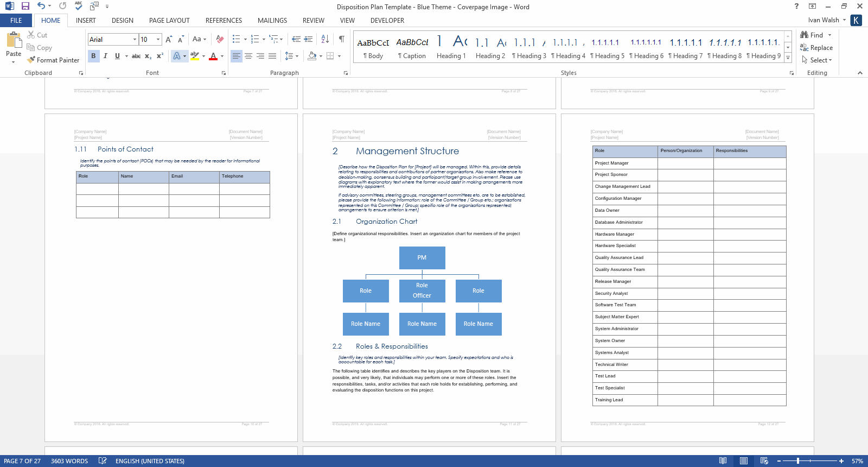Toggle Bold formatting
The width and height of the screenshot is (868, 467).
pos(93,55)
